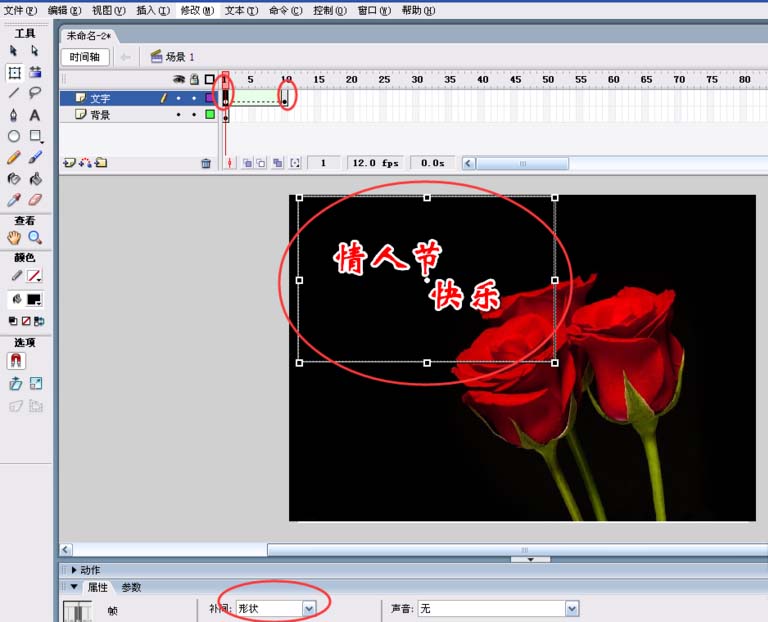Switch to the 未命名-2* document tab
The height and width of the screenshot is (622, 768).
click(89, 36)
